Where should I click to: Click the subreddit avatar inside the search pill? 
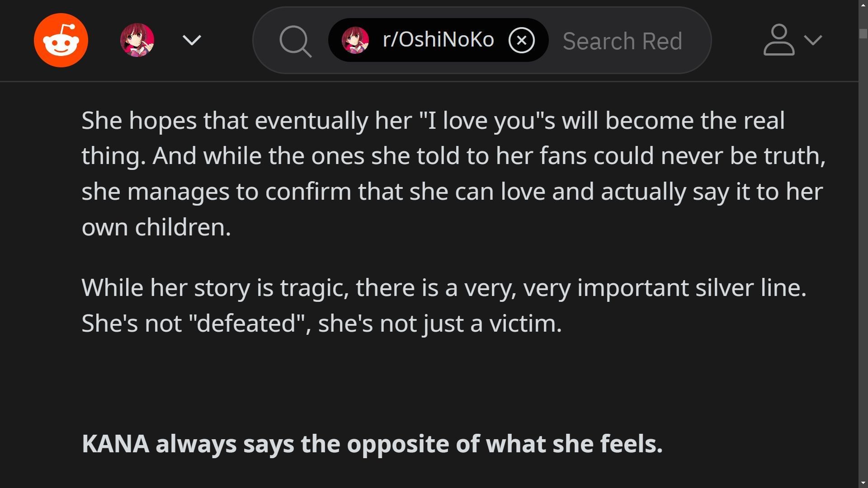tap(355, 40)
